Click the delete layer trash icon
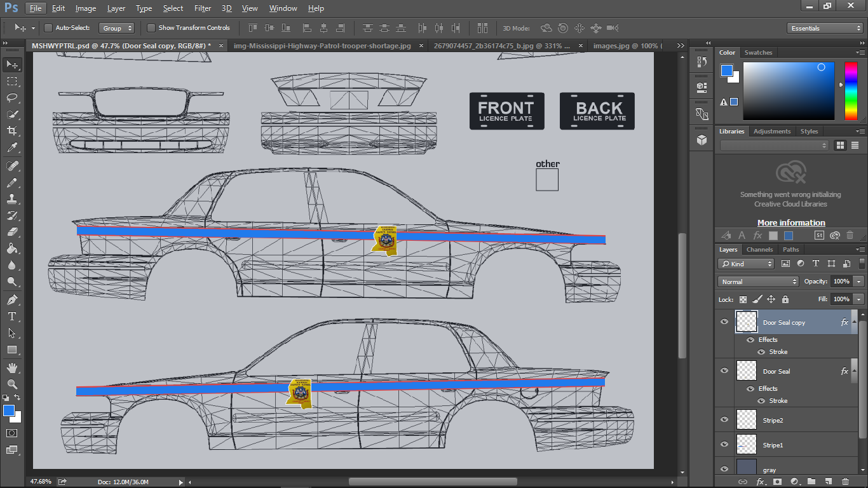Image resolution: width=868 pixels, height=488 pixels. 845,482
